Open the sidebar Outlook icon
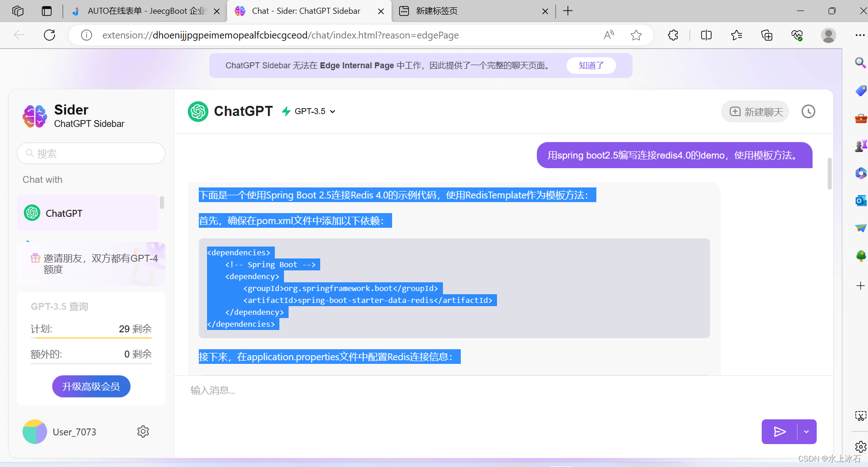 tap(861, 200)
